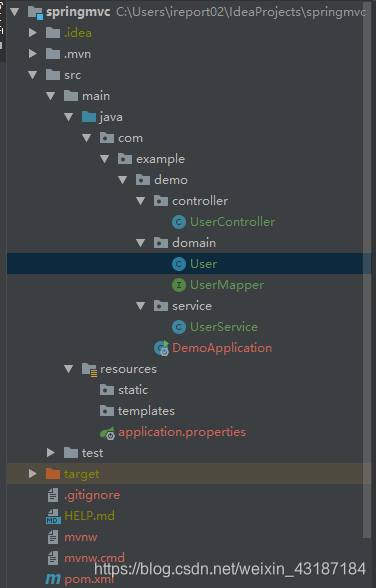The image size is (376, 588).
Task: Click the blue java sources root icon
Action: [89, 117]
